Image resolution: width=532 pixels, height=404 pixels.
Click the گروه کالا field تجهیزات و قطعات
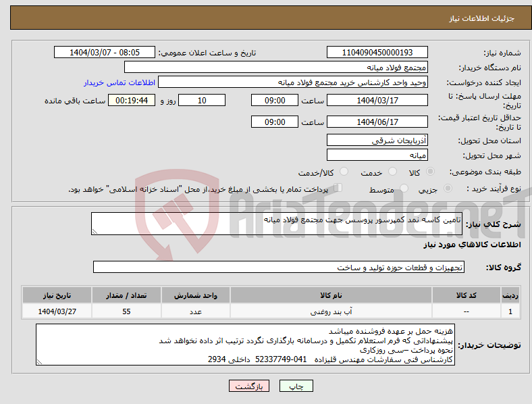click(279, 267)
